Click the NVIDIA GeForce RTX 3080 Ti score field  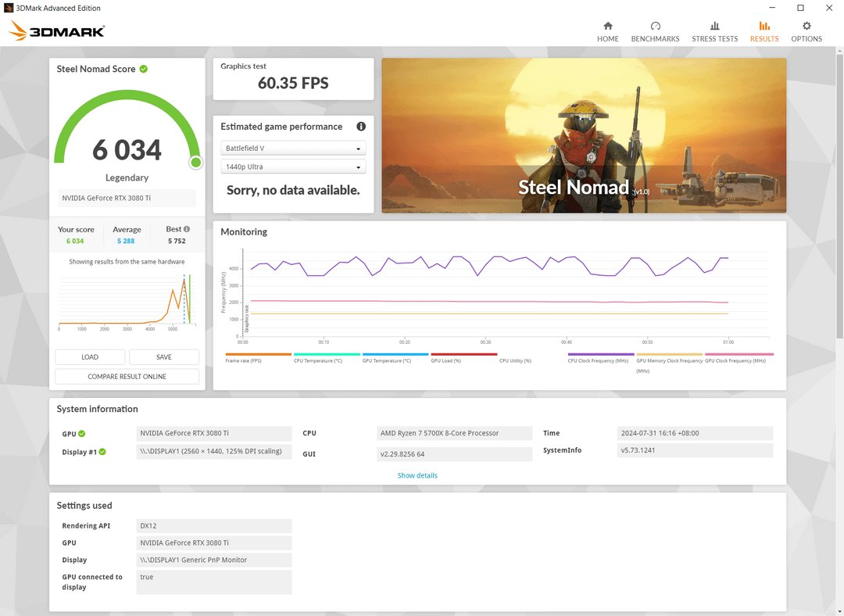[127, 198]
